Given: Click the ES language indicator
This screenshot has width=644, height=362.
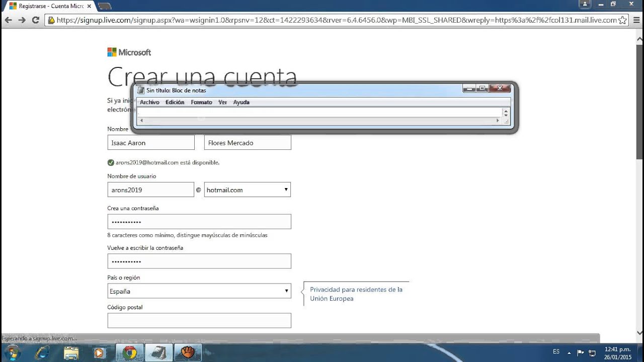Looking at the screenshot, I should tap(556, 351).
